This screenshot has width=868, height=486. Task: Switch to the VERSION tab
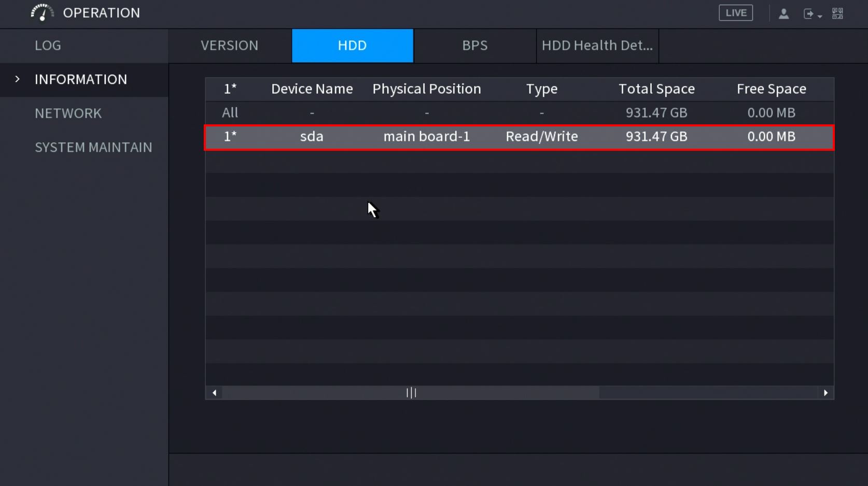[x=230, y=46]
